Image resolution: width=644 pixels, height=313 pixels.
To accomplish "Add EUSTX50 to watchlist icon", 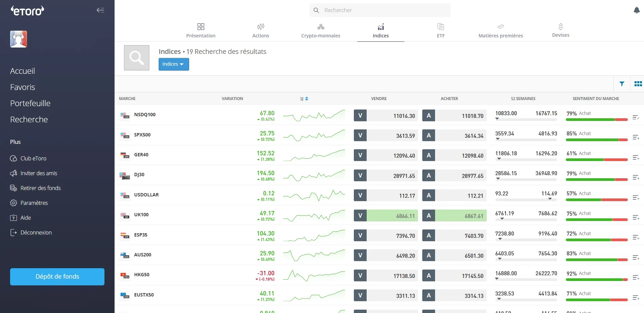I will [x=636, y=298].
